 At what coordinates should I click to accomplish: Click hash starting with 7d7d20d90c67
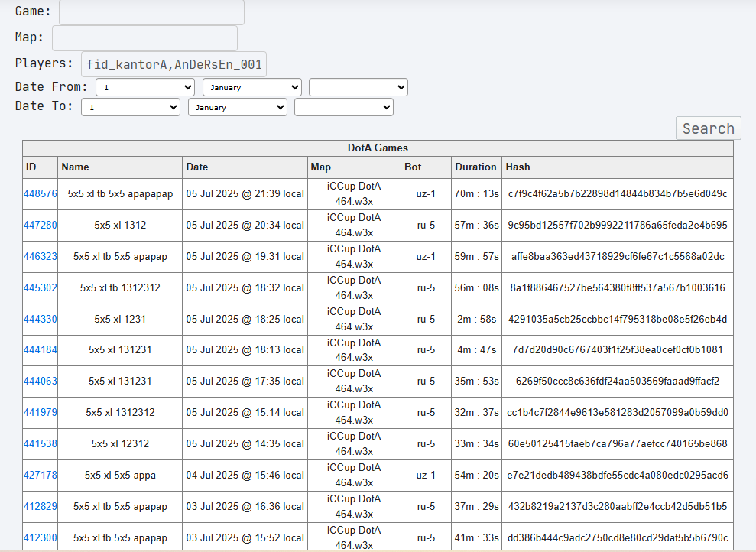coord(618,349)
